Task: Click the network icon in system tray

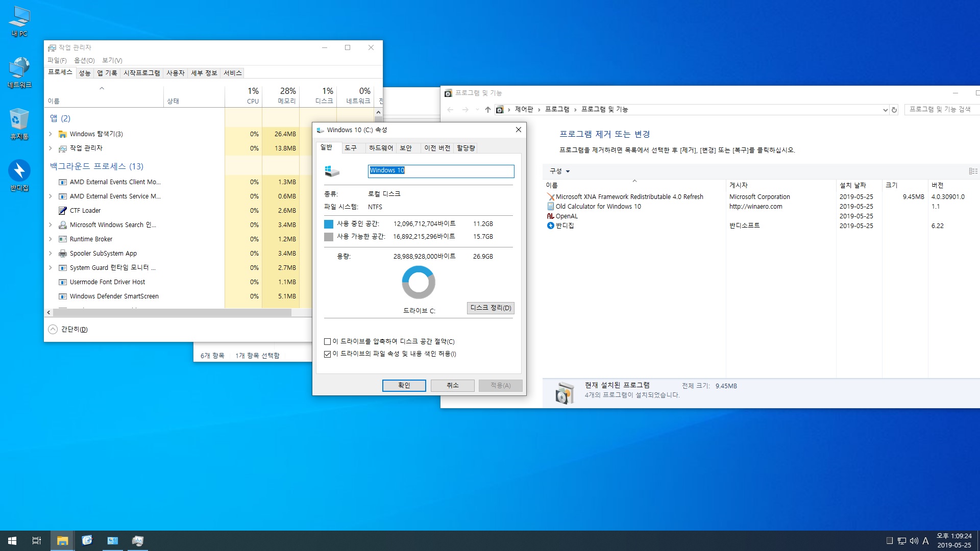Action: click(x=902, y=541)
